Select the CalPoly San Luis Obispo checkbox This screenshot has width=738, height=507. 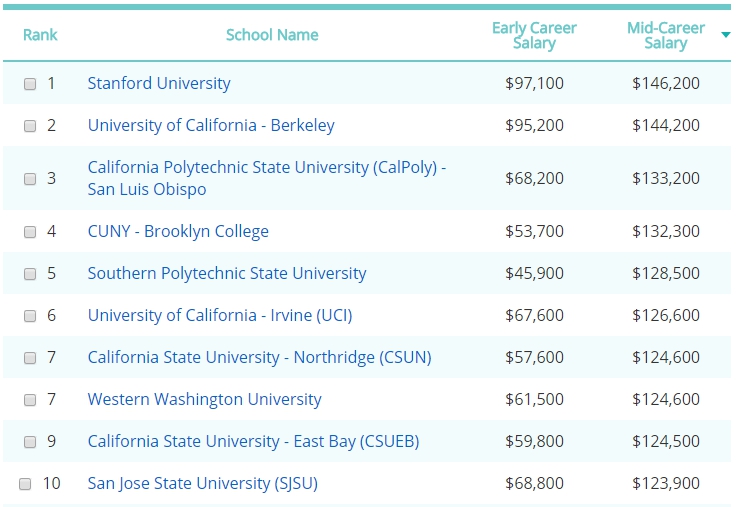[x=30, y=179]
